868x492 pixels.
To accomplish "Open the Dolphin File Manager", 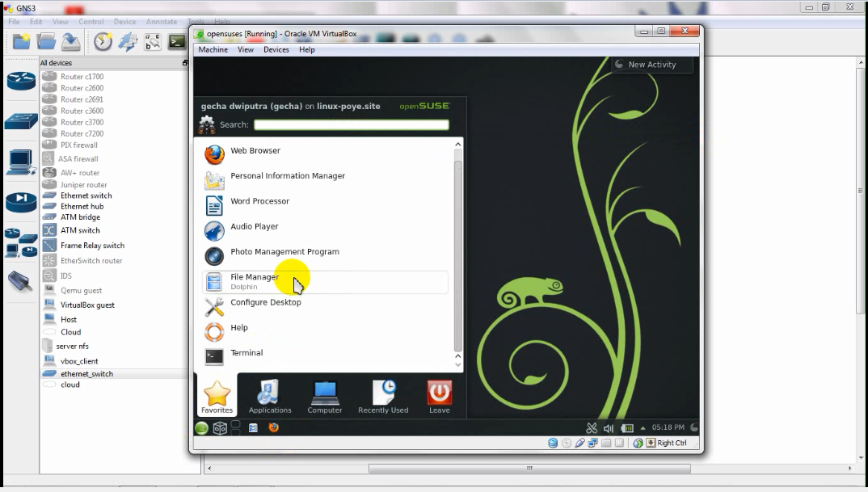I will pyautogui.click(x=326, y=281).
